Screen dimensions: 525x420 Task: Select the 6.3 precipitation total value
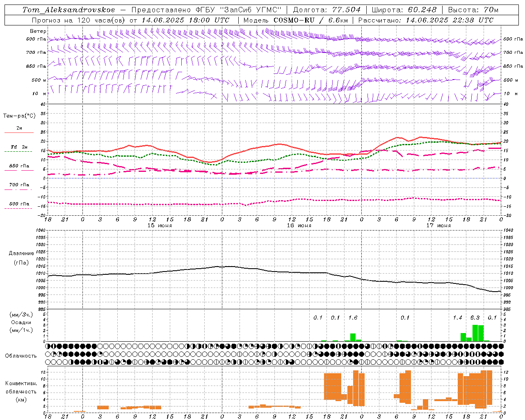(x=475, y=317)
